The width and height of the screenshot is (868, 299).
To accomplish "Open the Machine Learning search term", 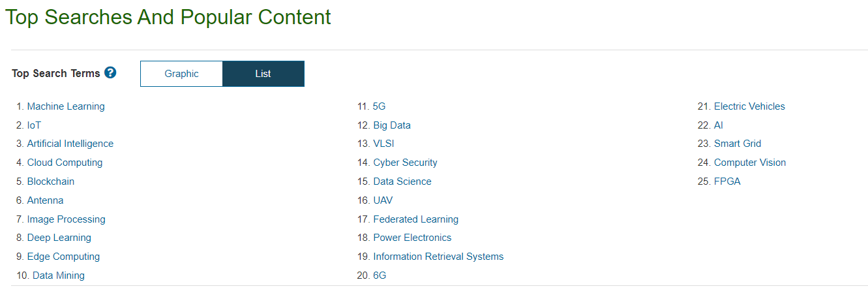I will (x=66, y=106).
